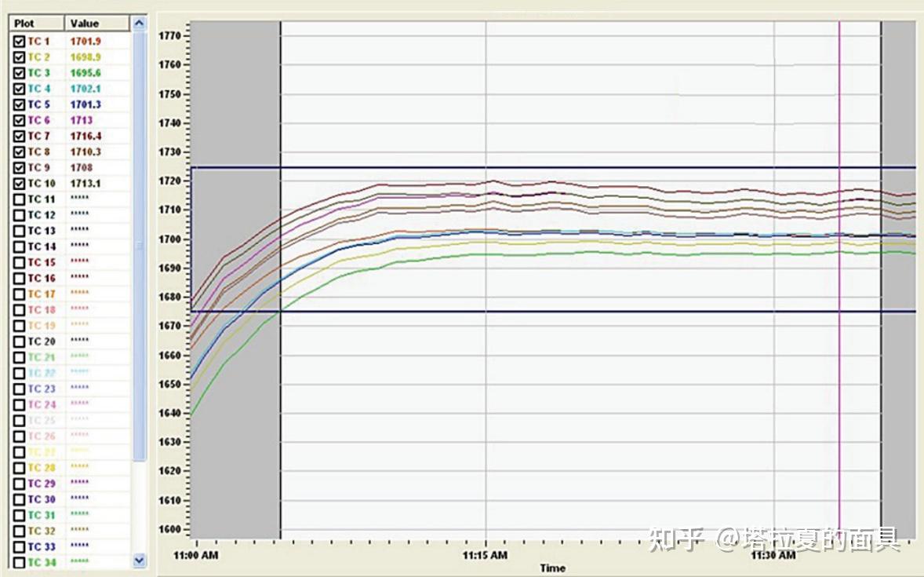The width and height of the screenshot is (924, 577).
Task: Click the upper blue limit line at 1725
Action: pyautogui.click(x=553, y=167)
